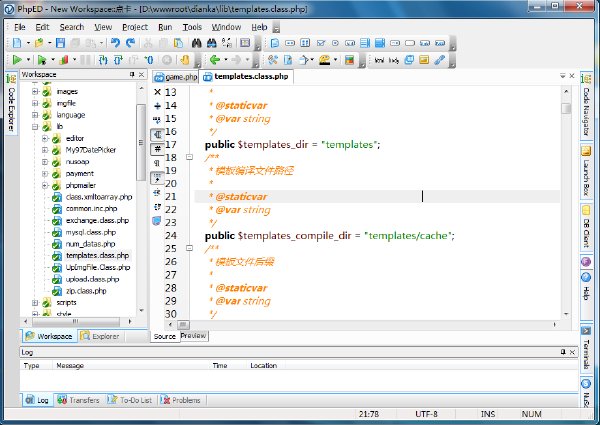Select mysql.class.php in the tree
Screen dimensions: 600x425
coord(91,232)
